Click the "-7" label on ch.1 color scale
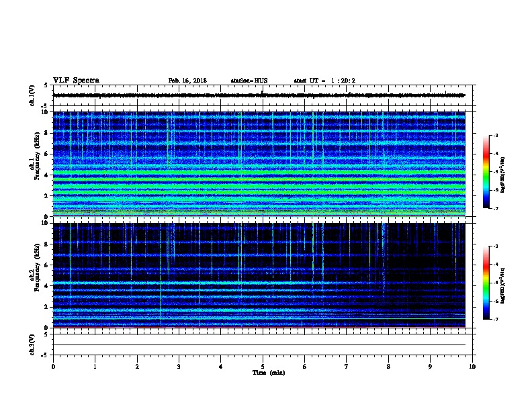This screenshot has width=532, height=411. point(495,208)
